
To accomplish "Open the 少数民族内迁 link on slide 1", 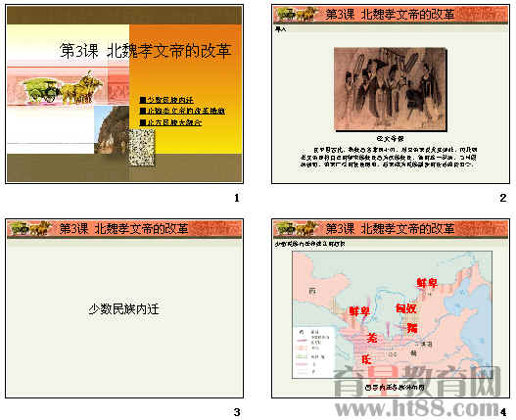I will pyautogui.click(x=166, y=100).
